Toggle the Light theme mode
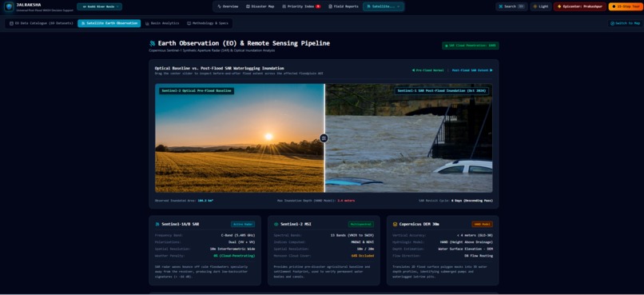 540,6
